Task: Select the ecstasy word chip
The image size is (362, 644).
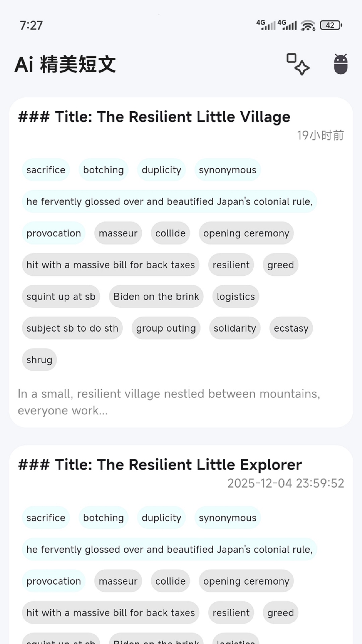Action: point(291,328)
